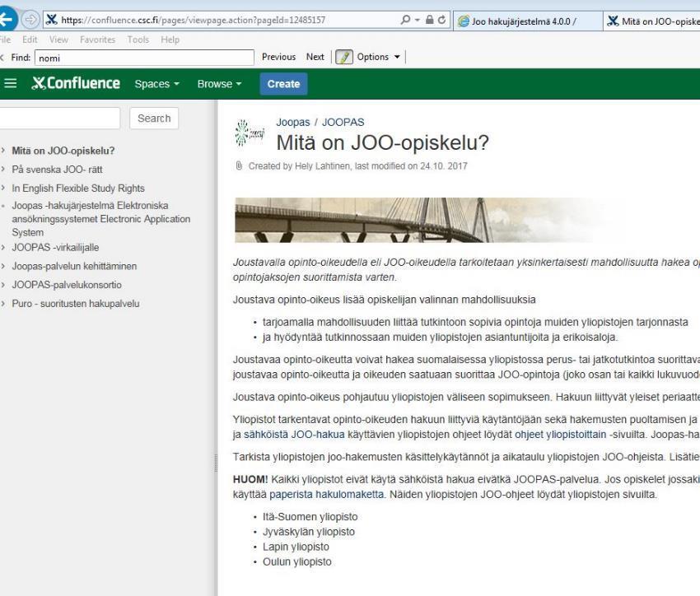Open På svenska JOO- rätt page
This screenshot has width=700, height=596.
point(57,170)
